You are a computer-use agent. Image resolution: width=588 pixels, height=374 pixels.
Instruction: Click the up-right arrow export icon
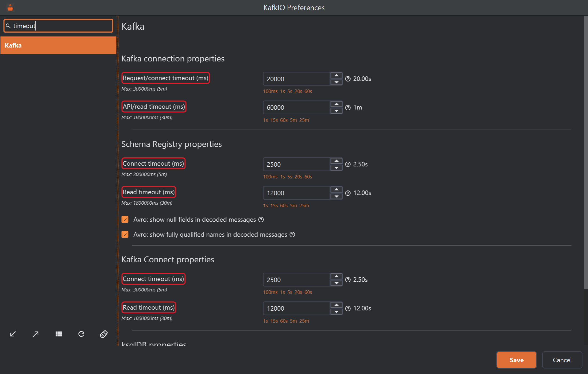(36, 334)
